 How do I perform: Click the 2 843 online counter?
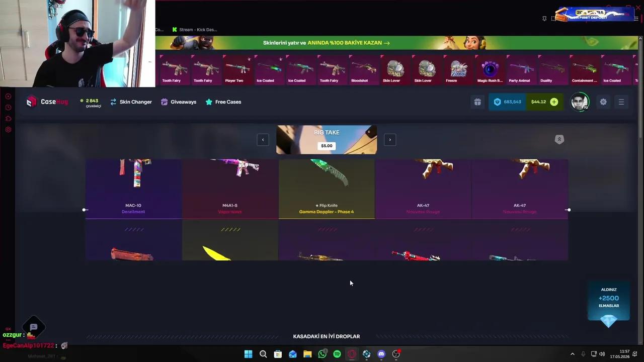[x=91, y=103]
